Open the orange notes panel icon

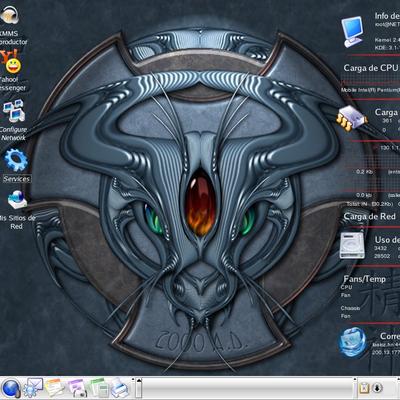click(x=54, y=388)
